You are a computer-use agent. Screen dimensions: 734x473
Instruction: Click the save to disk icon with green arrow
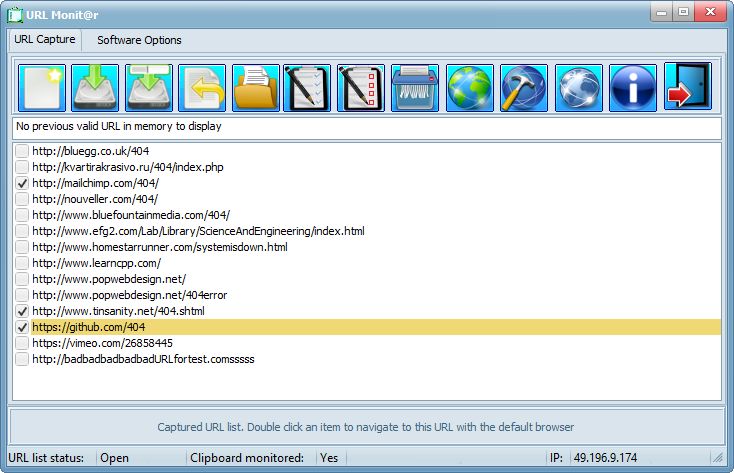95,88
